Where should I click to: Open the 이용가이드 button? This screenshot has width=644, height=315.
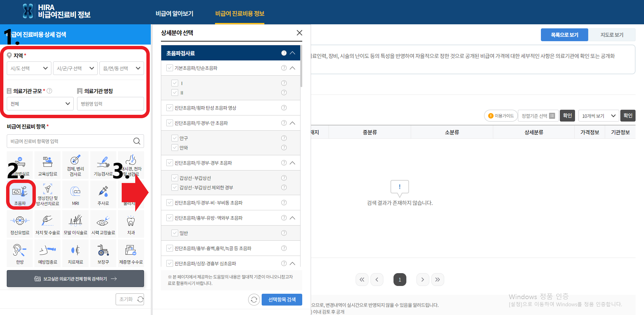[x=501, y=116]
